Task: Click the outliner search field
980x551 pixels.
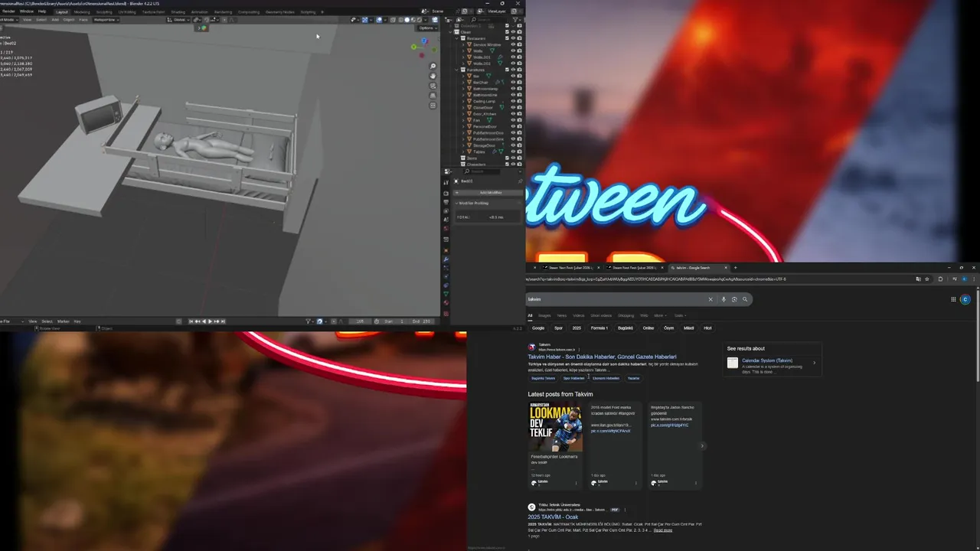Action: point(490,19)
